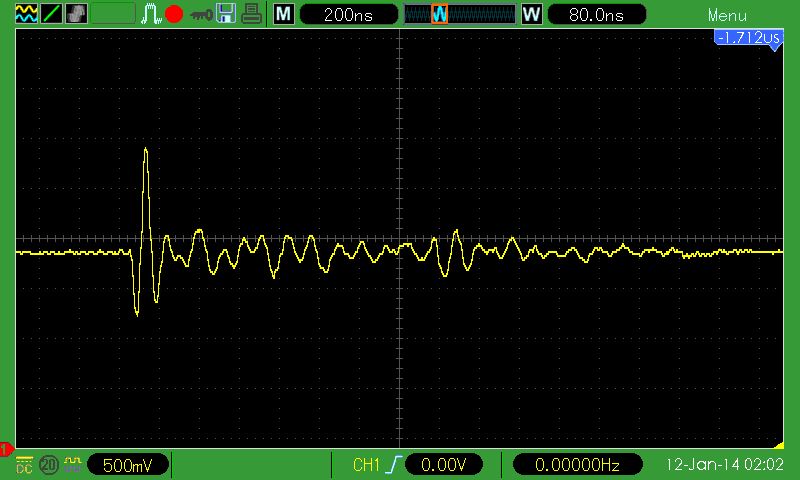800x480 pixels.
Task: Click the 0.00V trigger level value
Action: (443, 465)
